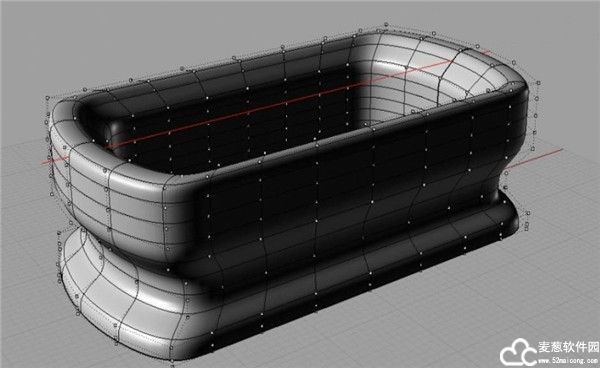Open the www.52maicong.com watermark link

568,360
